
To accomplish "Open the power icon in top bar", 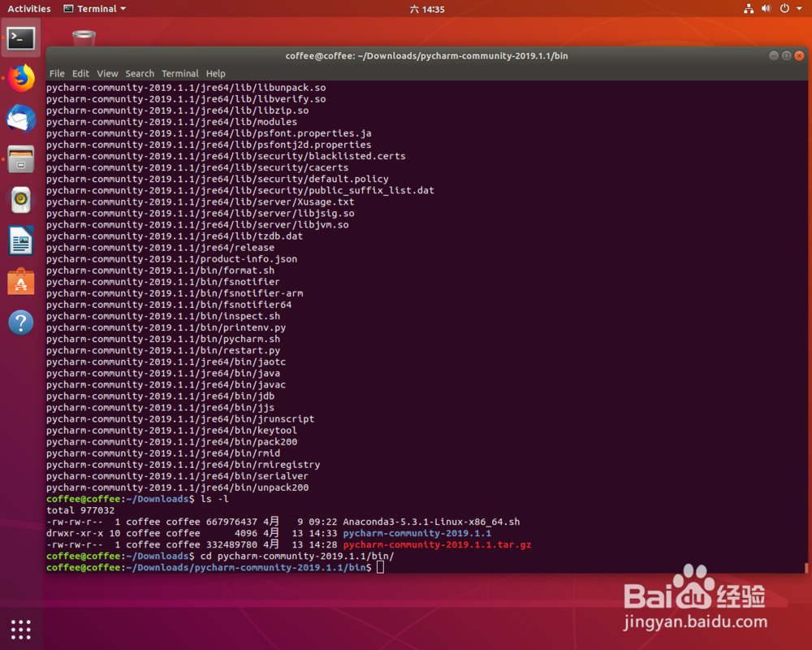I will pos(784,9).
